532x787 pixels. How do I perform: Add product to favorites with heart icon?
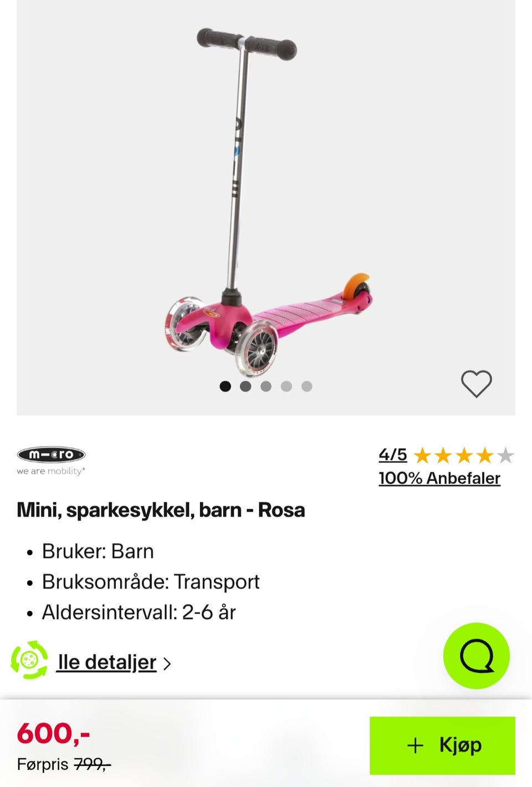coord(476,384)
